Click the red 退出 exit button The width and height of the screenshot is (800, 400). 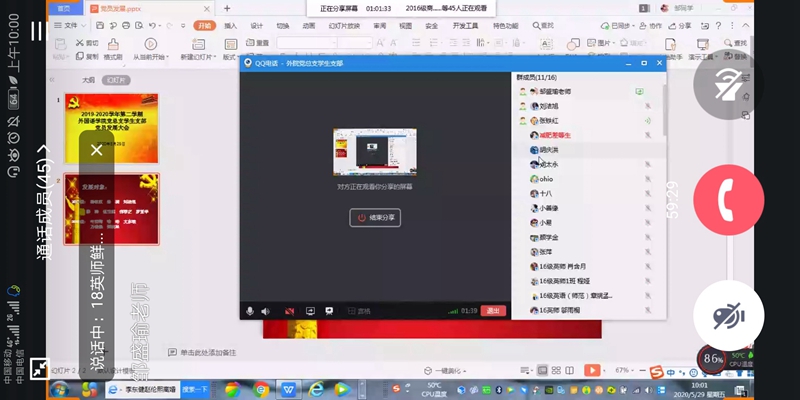[x=493, y=311]
